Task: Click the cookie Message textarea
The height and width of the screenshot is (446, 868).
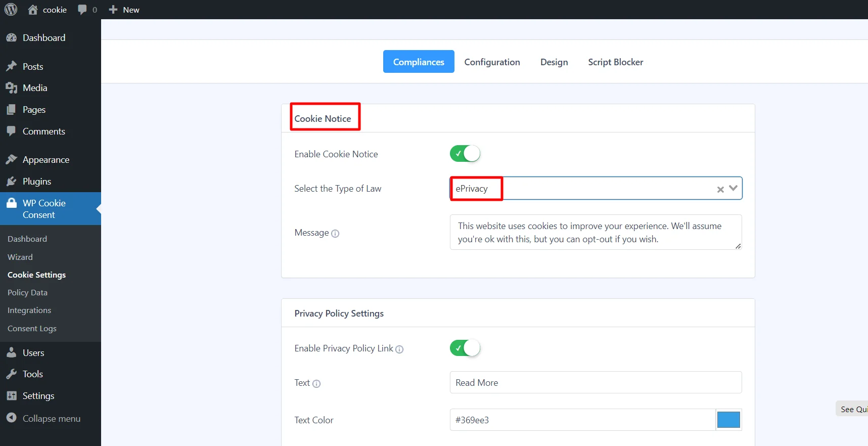Action: tap(596, 232)
